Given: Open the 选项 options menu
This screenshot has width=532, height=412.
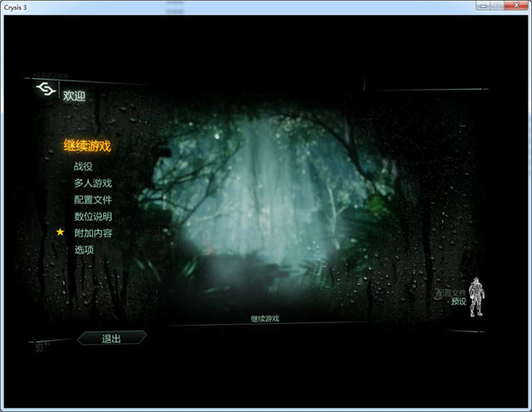Looking at the screenshot, I should [84, 249].
